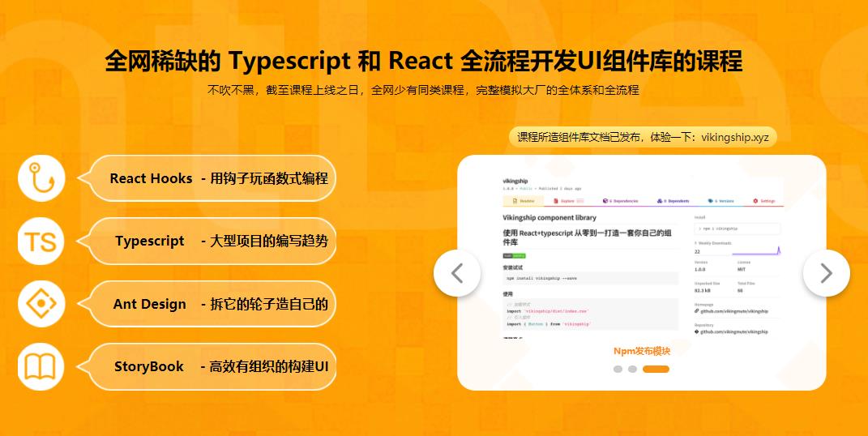The width and height of the screenshot is (868, 436).
Task: Click the StoryBook open-book icon
Action: 41,366
